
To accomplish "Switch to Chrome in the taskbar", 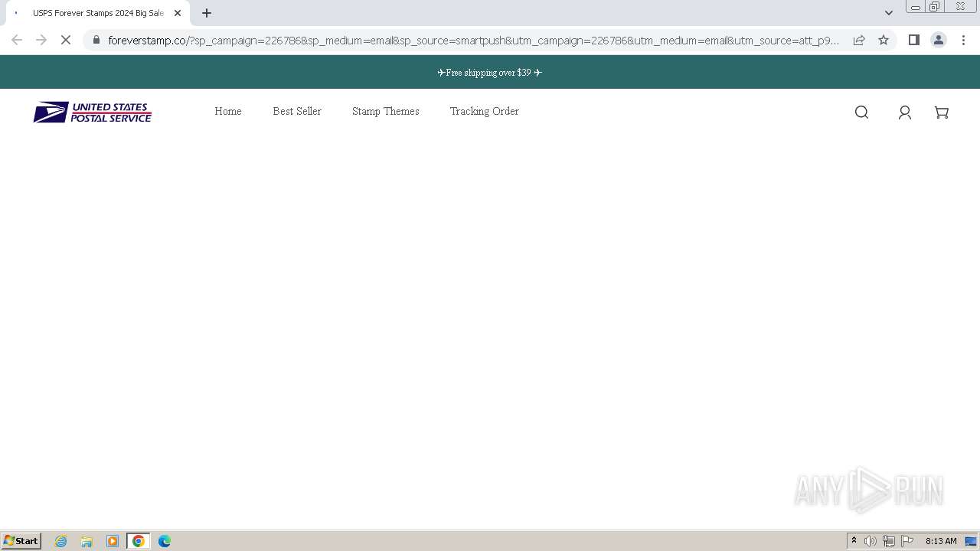I will tap(139, 541).
